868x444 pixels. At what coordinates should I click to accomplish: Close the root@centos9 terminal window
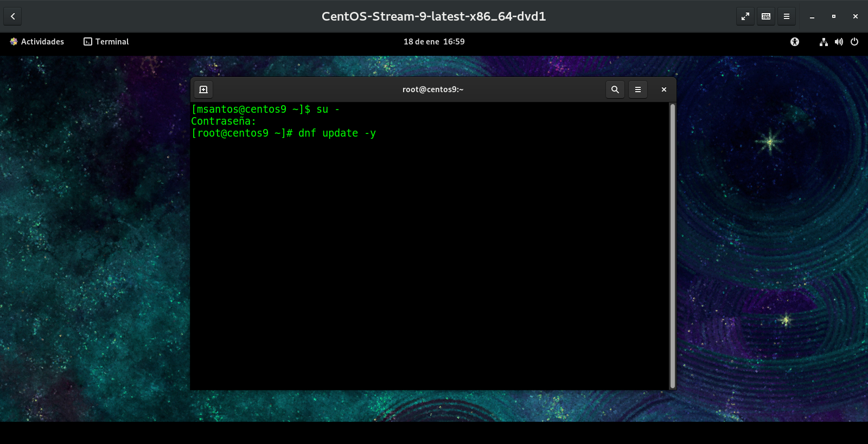point(664,89)
